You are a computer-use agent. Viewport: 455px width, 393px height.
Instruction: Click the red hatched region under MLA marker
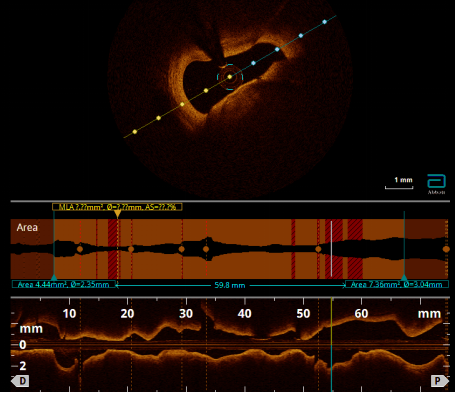pos(113,249)
